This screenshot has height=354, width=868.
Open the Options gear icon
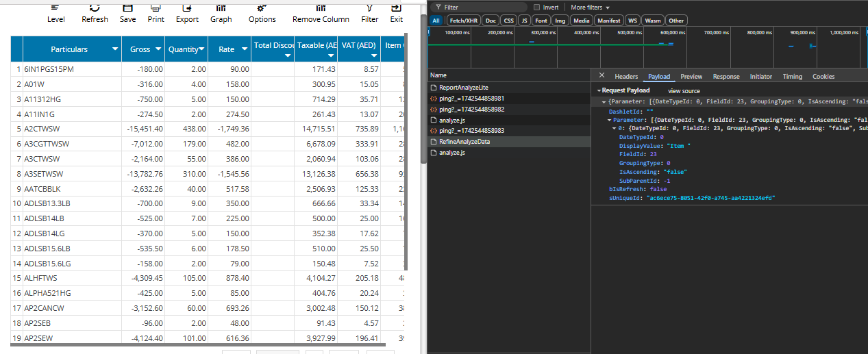click(x=262, y=8)
